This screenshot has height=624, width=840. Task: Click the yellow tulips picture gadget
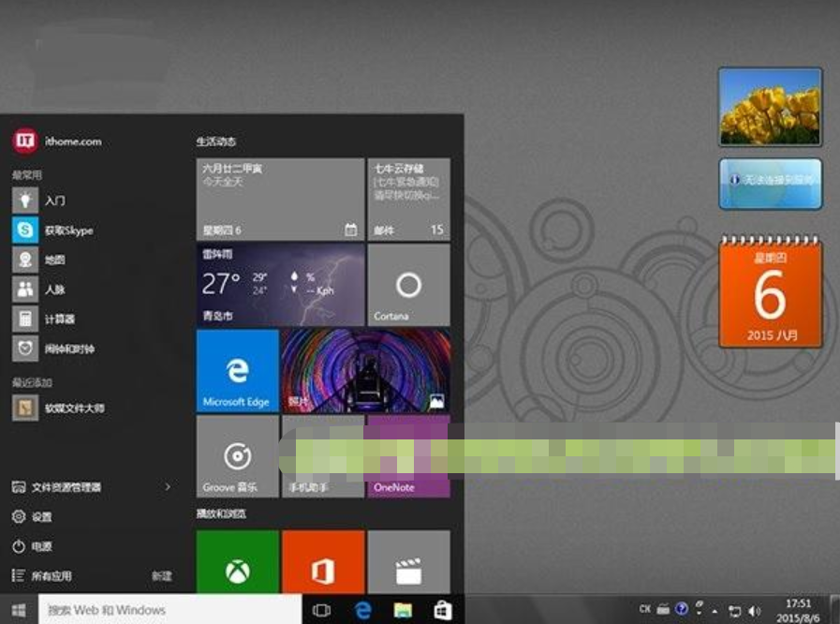point(770,107)
